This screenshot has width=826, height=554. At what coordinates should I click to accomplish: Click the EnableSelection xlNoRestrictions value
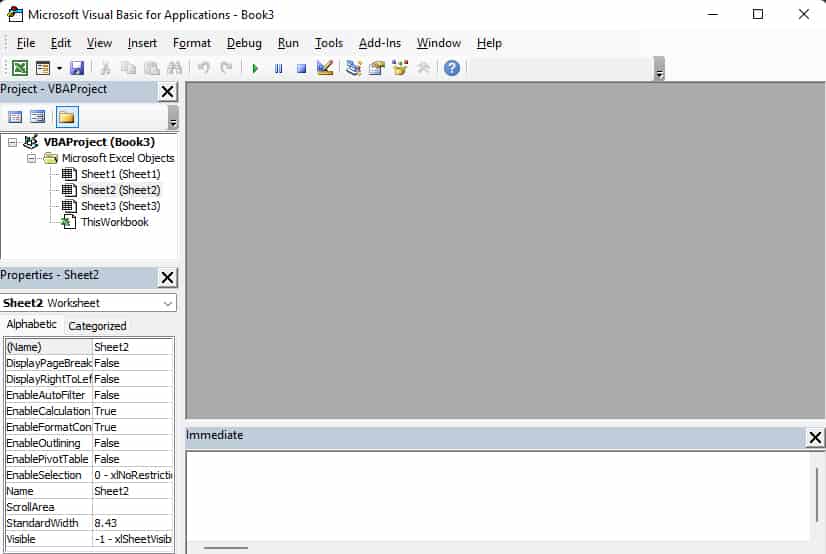tap(133, 475)
